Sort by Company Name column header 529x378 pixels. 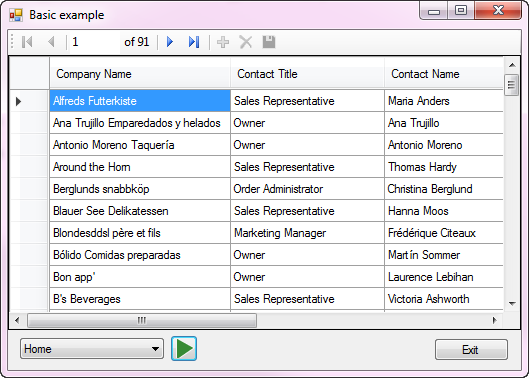point(140,74)
